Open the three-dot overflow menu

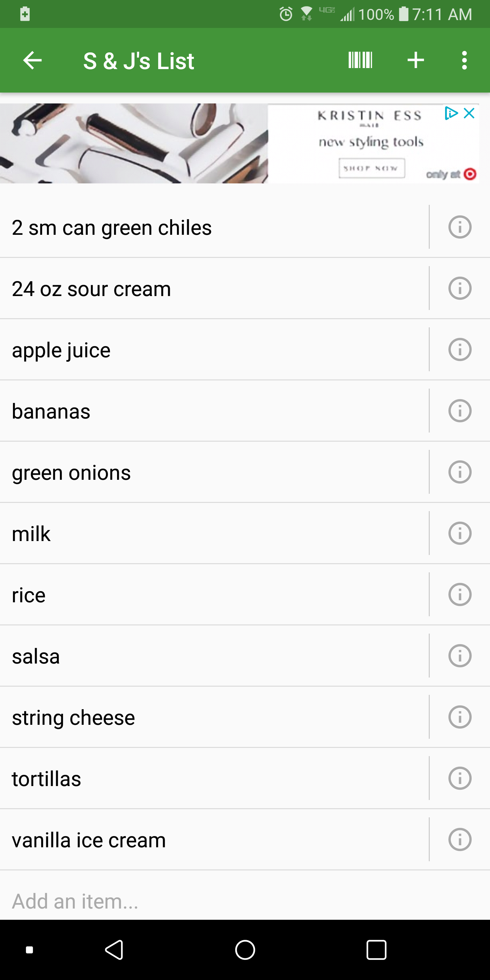click(464, 61)
